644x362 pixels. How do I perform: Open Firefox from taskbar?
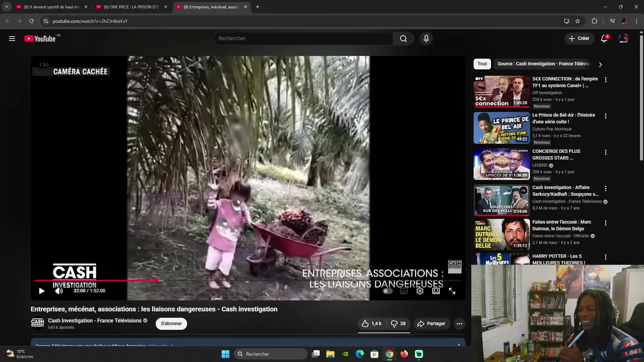pyautogui.click(x=404, y=354)
